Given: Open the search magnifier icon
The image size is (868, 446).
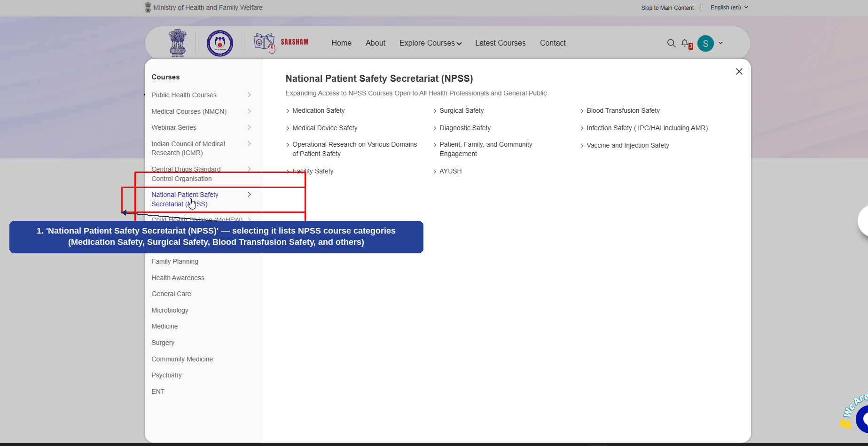Looking at the screenshot, I should (x=671, y=43).
